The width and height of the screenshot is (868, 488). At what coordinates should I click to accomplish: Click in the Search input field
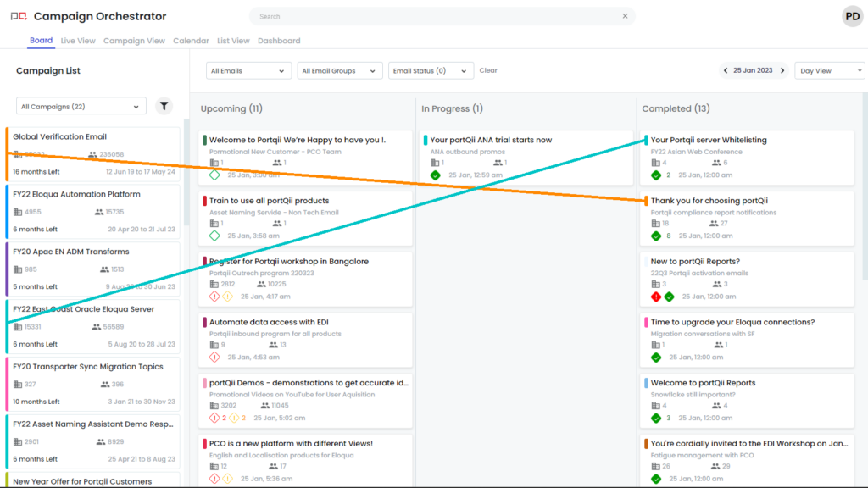432,16
